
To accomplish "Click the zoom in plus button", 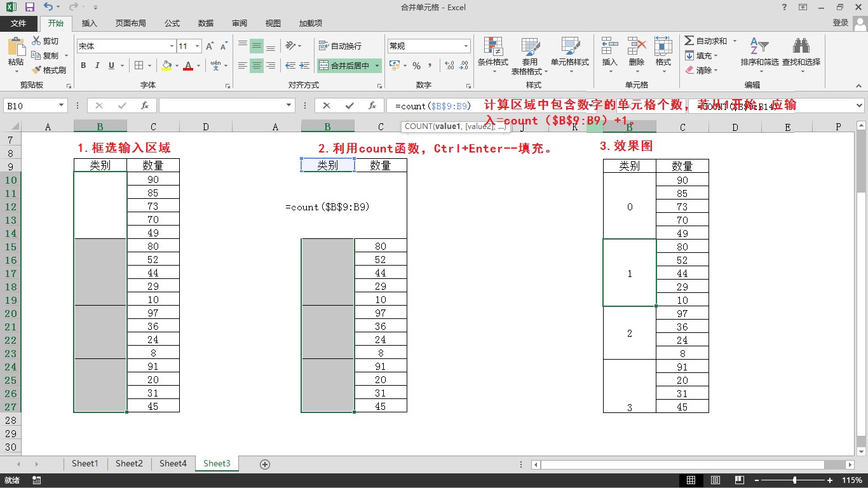I will pos(830,480).
